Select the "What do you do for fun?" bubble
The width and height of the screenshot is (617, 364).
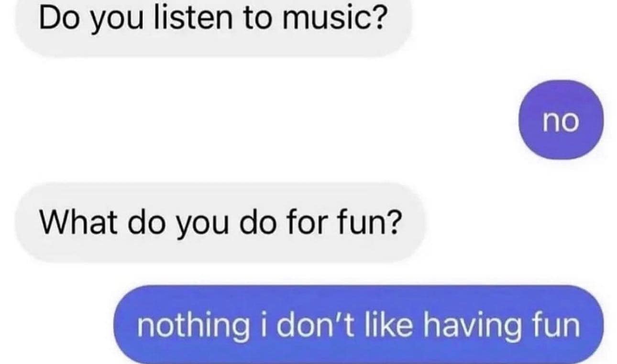click(x=220, y=223)
